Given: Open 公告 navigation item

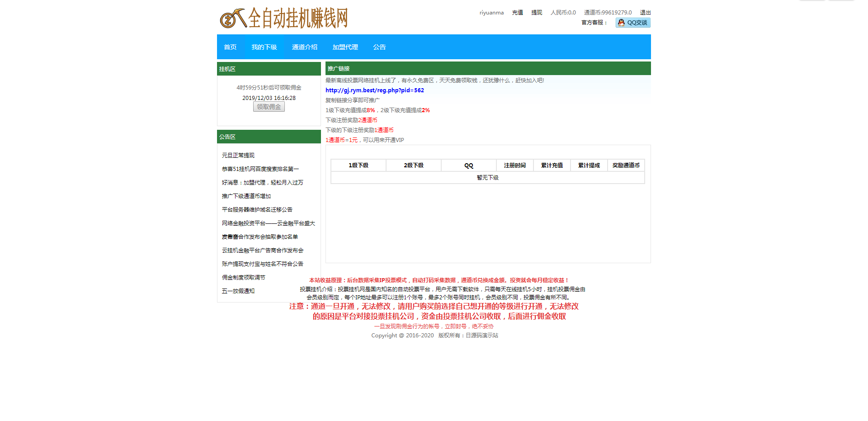Looking at the screenshot, I should pos(379,47).
